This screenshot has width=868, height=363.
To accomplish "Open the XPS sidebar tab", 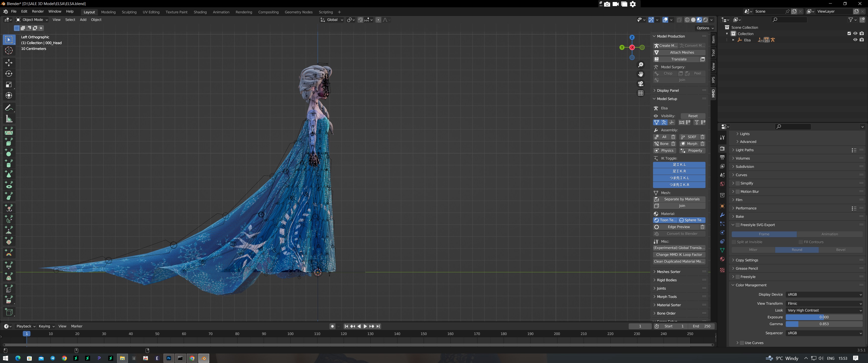I will tap(713, 80).
